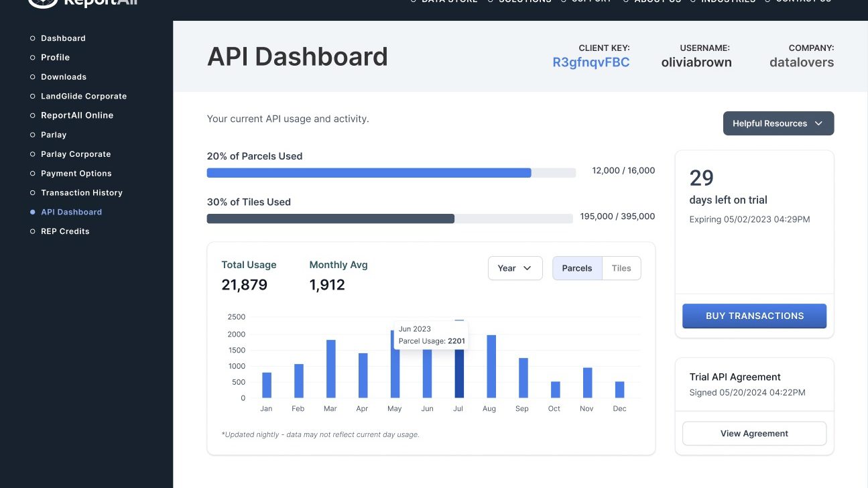
Task: Click the days left on trial text
Action: tap(728, 200)
